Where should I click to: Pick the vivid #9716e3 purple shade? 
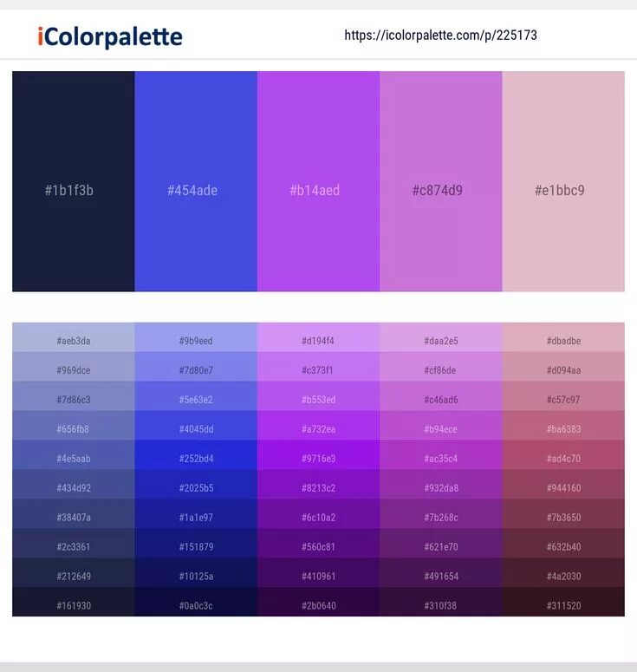318,455
